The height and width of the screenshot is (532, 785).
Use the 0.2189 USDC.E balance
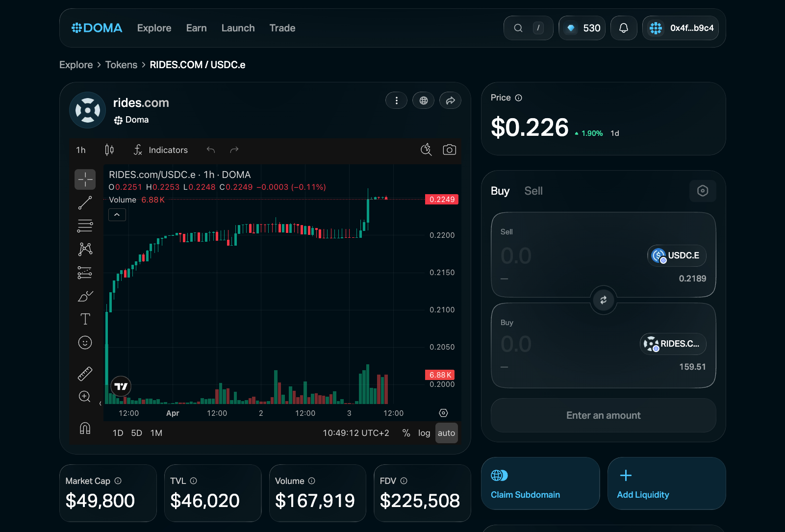coord(692,279)
